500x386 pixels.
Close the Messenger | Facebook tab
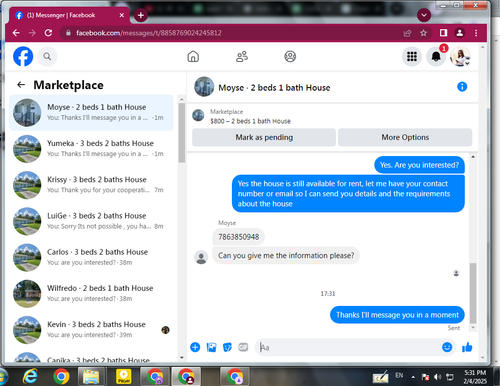pyautogui.click(x=122, y=15)
